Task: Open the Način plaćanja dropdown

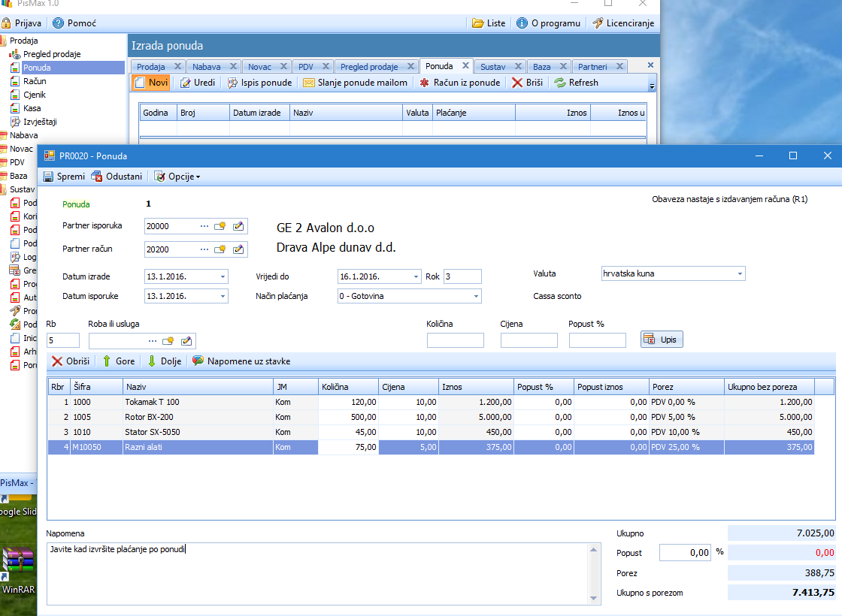Action: 476,296
